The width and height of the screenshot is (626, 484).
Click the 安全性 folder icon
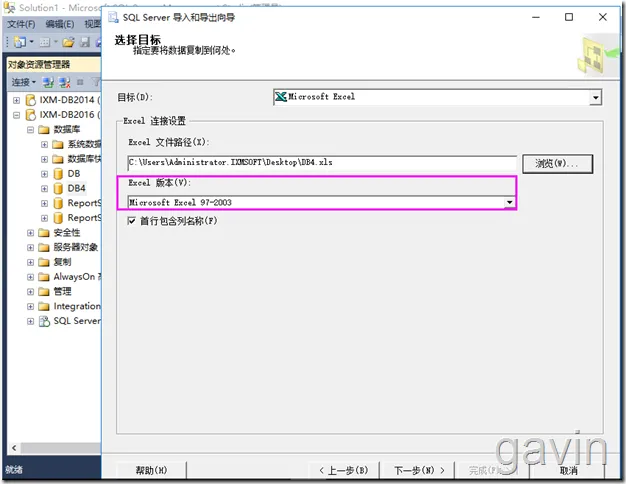pyautogui.click(x=44, y=233)
